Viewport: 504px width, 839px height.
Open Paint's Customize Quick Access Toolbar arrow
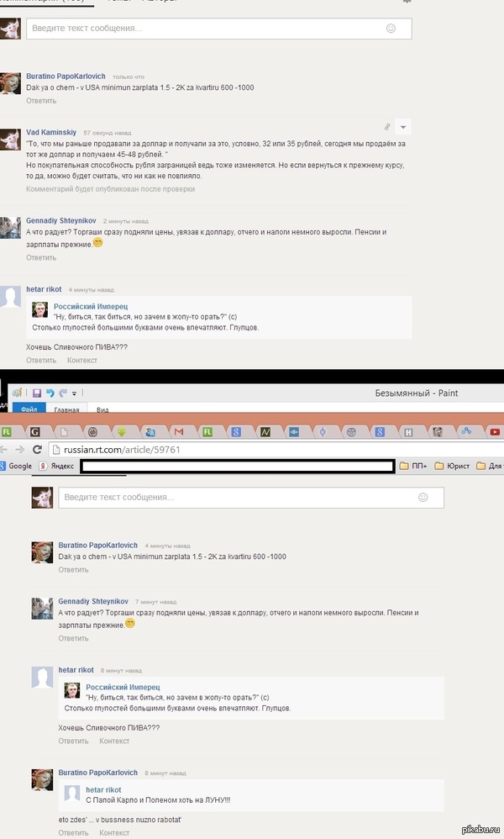point(75,393)
